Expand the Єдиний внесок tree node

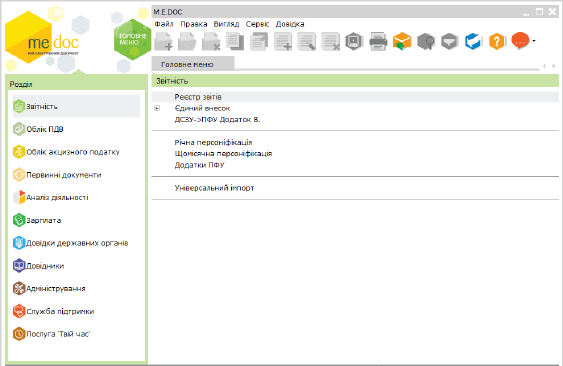[157, 108]
